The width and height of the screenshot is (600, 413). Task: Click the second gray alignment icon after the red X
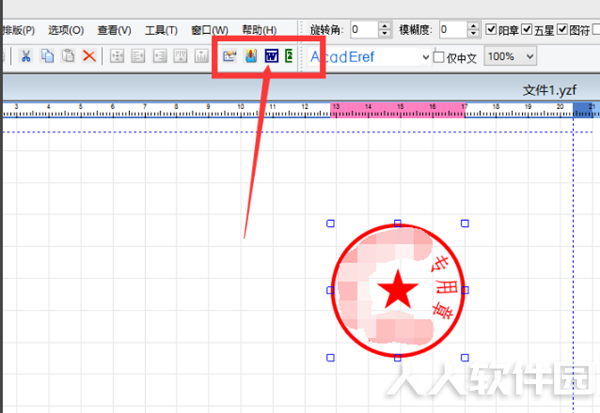tap(138, 56)
